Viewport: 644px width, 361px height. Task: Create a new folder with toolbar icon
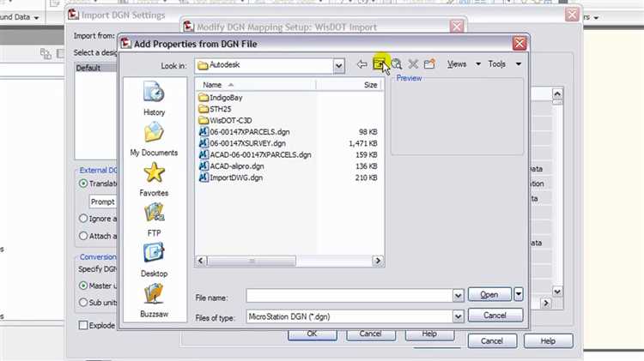pos(429,64)
